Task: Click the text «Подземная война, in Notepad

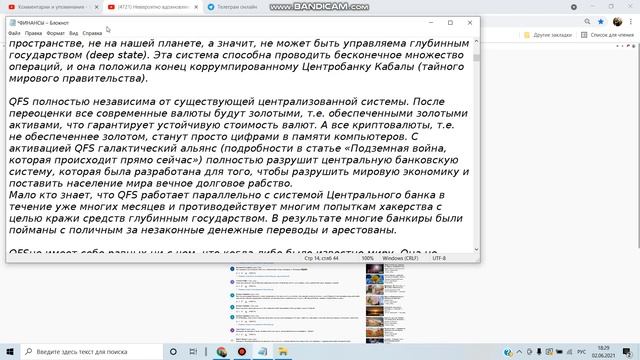Action: click(395, 149)
